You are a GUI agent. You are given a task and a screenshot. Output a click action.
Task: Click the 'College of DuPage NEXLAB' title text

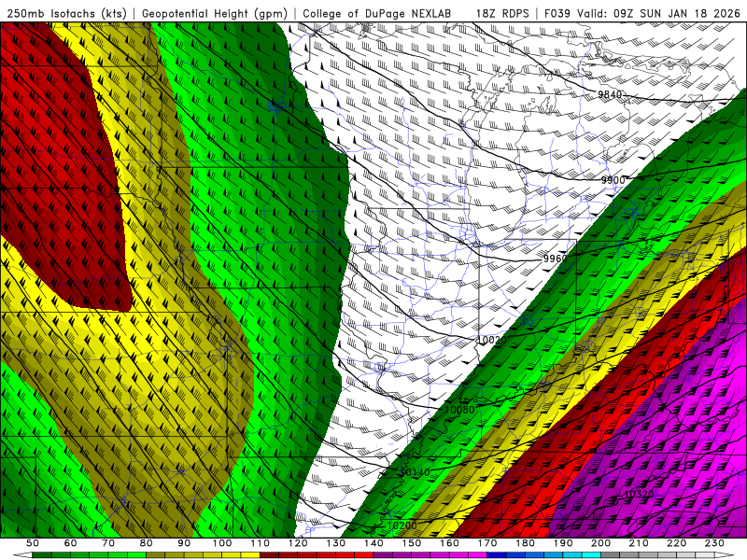pyautogui.click(x=377, y=14)
